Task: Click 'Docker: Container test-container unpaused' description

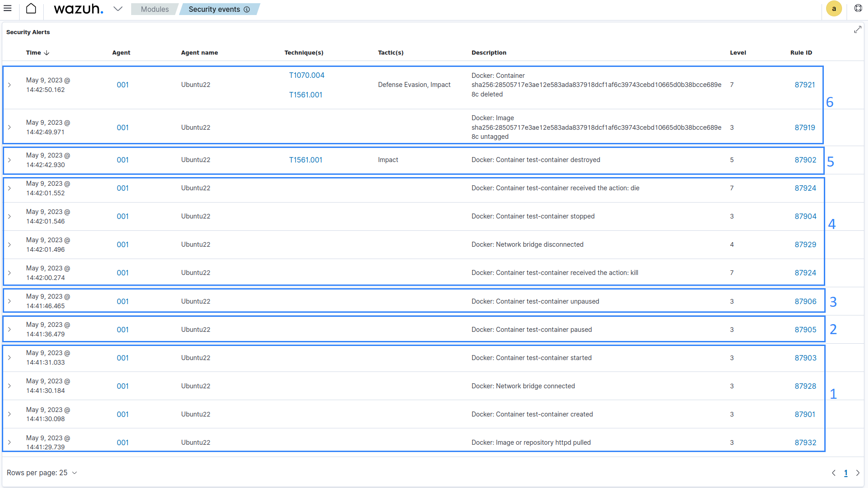Action: click(x=535, y=301)
